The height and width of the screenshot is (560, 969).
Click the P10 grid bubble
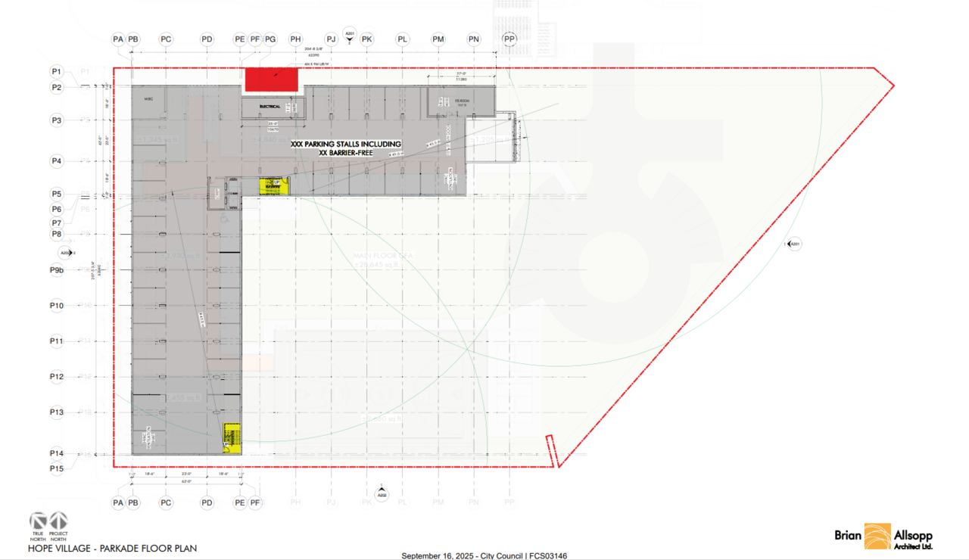57,305
